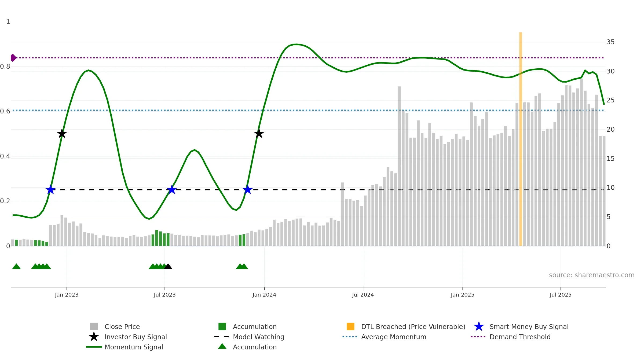Screen dimensions: 644x362
Task: Click the source: sharemaestro.com text
Action: point(591,275)
